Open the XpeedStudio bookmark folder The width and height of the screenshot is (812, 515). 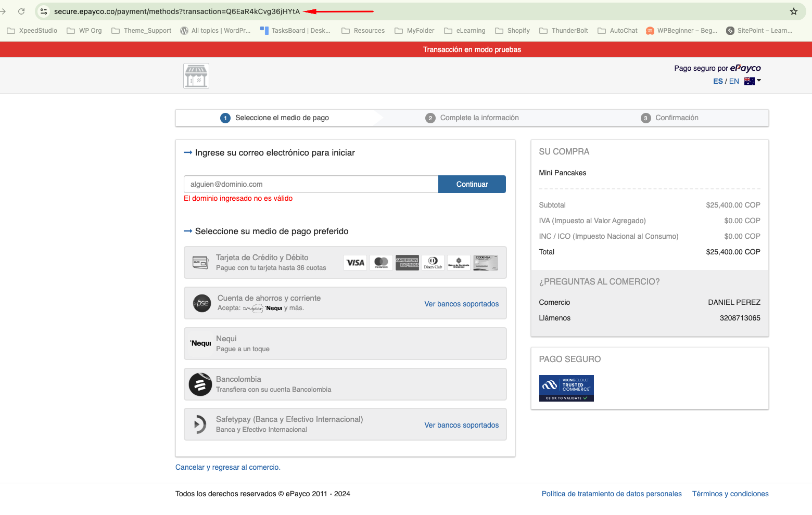coord(32,31)
